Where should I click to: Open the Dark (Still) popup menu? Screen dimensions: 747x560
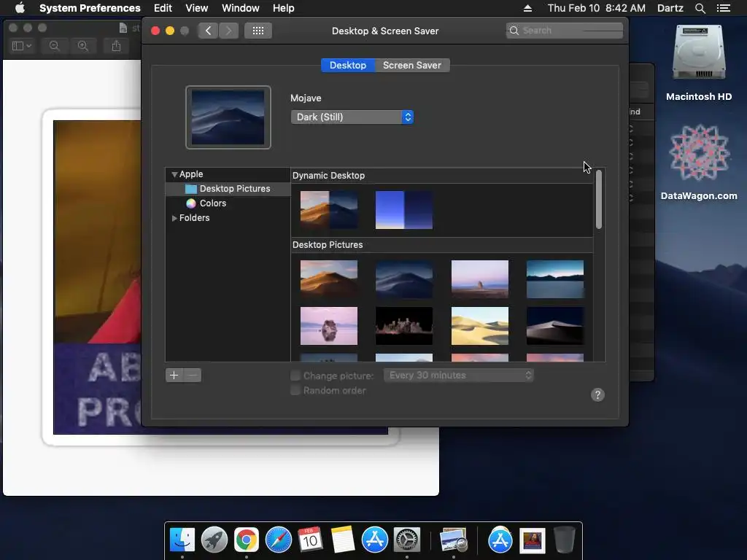[x=352, y=117]
